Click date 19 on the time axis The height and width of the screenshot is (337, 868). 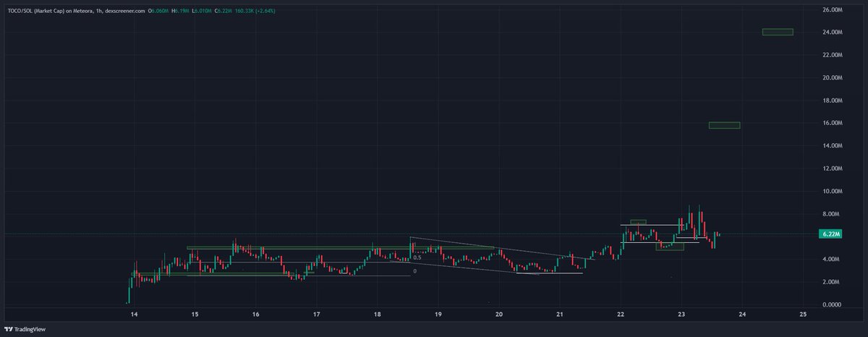point(438,315)
